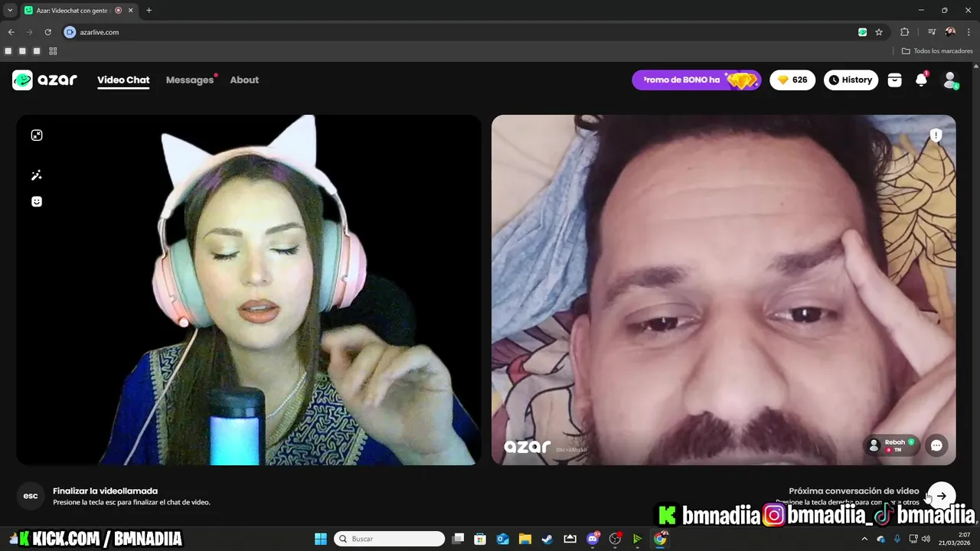Open the bookmarks apps grid icon
The width and height of the screenshot is (980, 551).
point(53,51)
